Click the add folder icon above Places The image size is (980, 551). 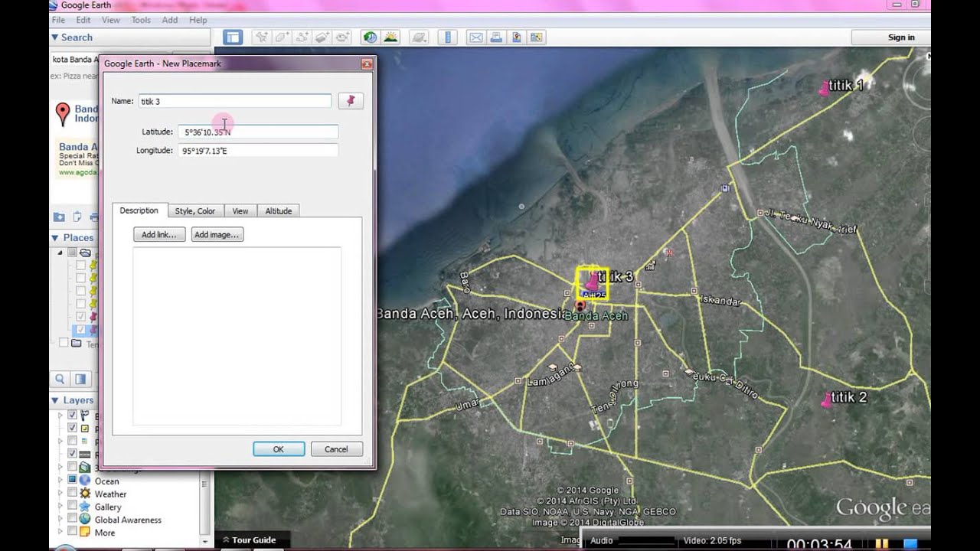[59, 217]
